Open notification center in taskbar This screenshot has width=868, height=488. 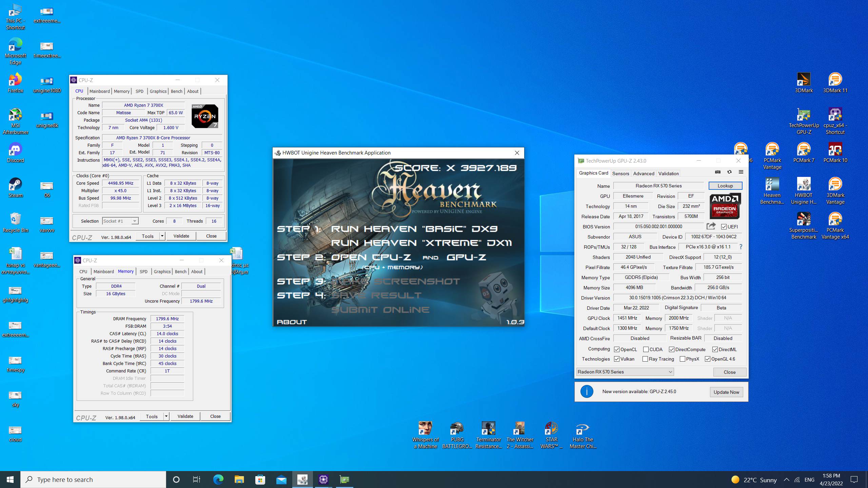point(854,480)
